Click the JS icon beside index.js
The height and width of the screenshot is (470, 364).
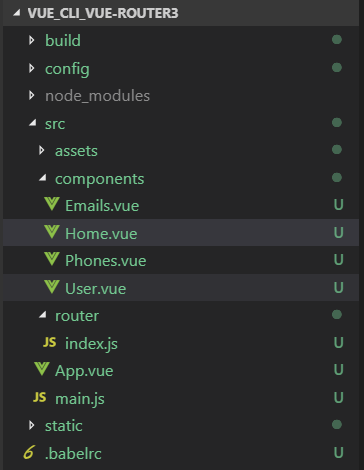coord(50,342)
